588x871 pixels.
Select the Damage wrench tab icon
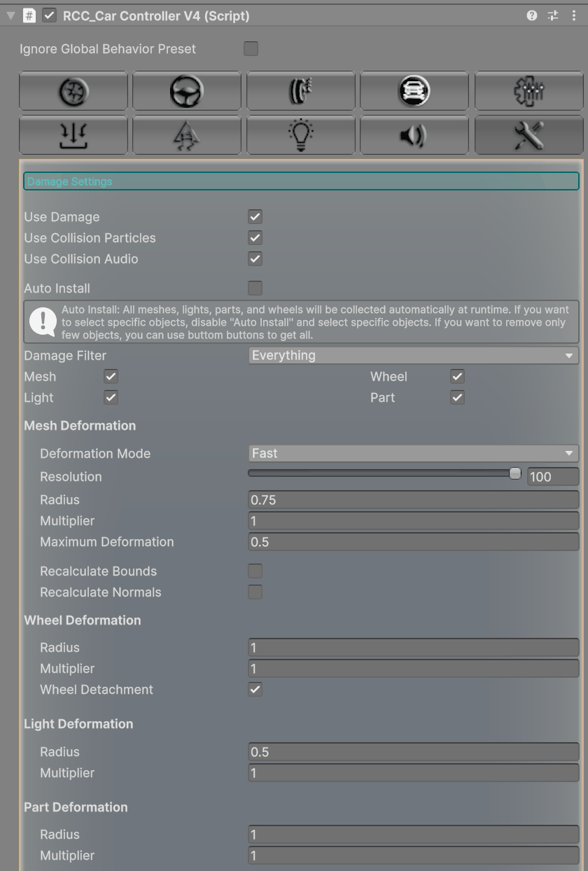528,134
